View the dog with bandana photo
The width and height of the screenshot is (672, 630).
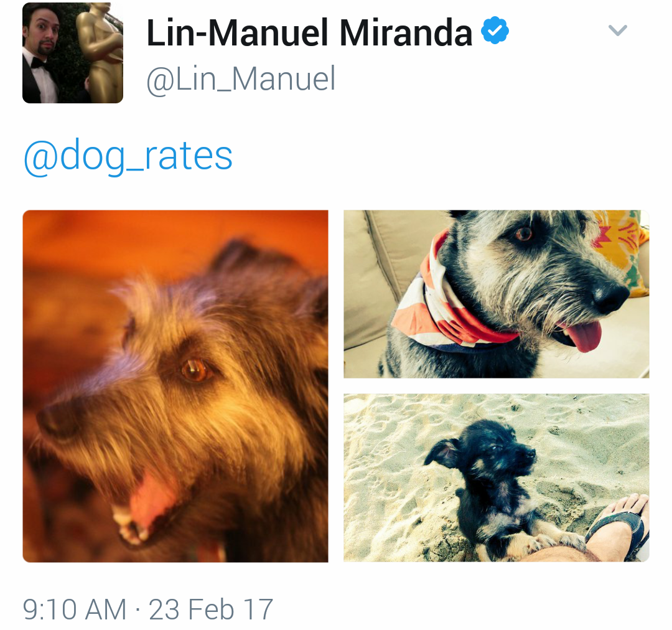pos(497,294)
